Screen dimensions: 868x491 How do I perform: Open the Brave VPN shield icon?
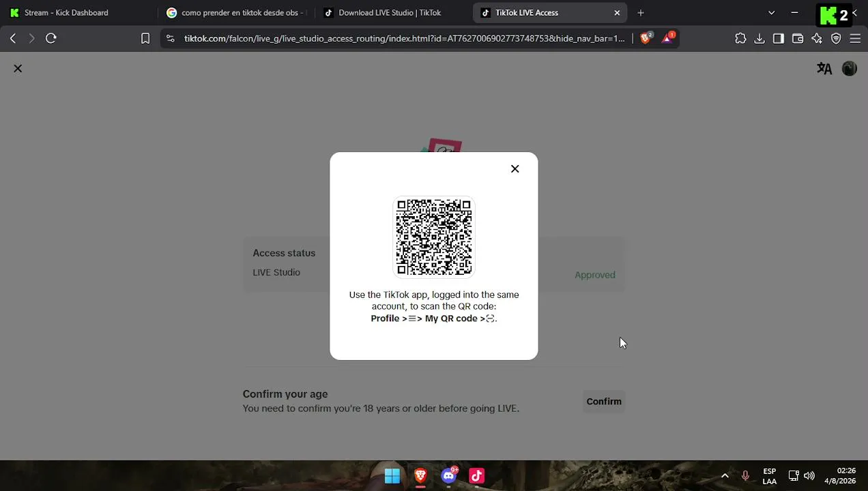(x=836, y=39)
